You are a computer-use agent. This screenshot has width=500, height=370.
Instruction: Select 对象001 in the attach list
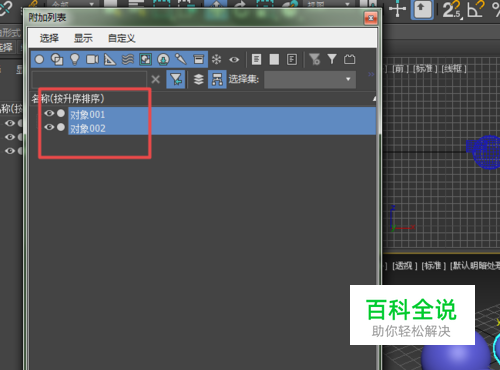pyautogui.click(x=222, y=114)
